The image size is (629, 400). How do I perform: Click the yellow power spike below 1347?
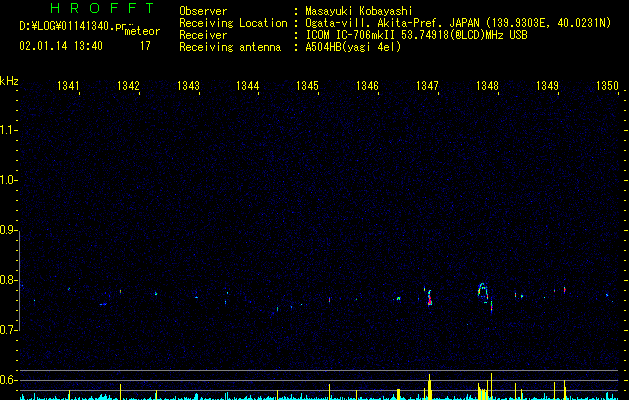click(430, 387)
